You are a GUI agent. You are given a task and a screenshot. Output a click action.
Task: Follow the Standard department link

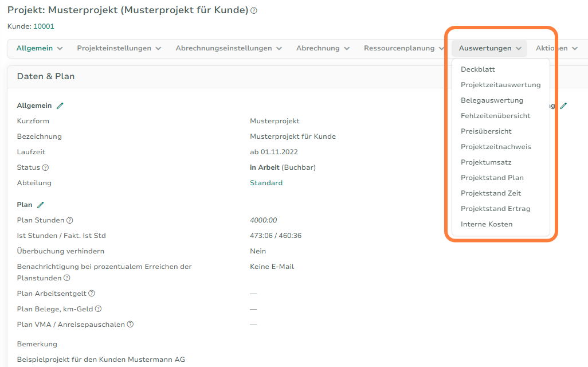pos(266,183)
